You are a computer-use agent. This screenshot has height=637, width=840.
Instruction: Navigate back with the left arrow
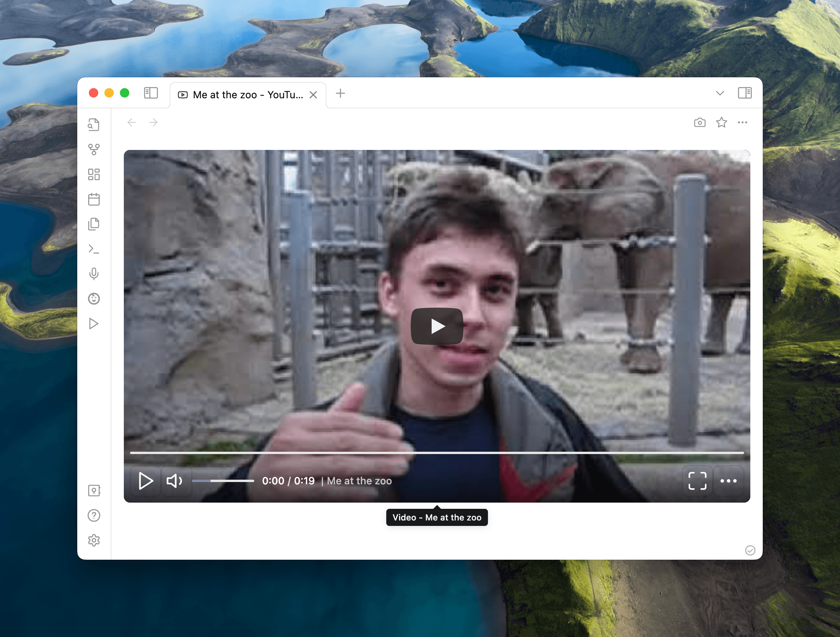pos(132,122)
